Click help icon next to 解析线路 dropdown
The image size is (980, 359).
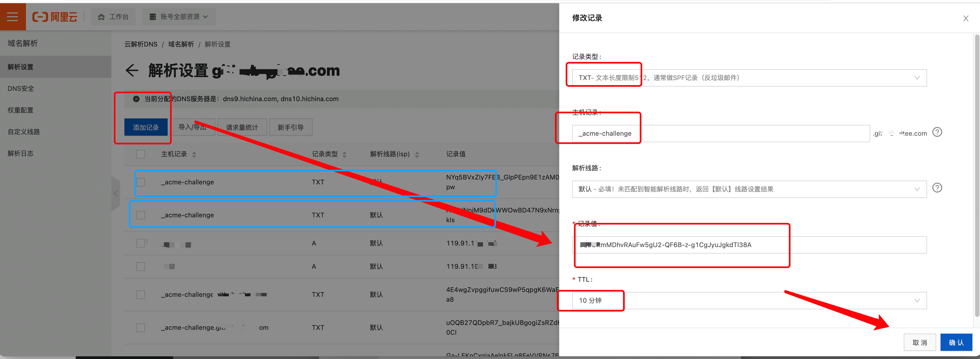pyautogui.click(x=937, y=188)
